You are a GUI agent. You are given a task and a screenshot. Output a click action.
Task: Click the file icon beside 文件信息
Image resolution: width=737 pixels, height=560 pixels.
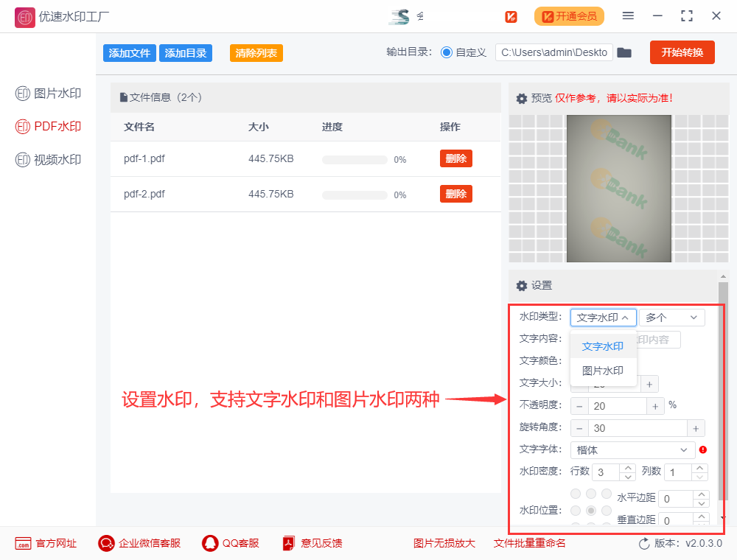[x=124, y=98]
